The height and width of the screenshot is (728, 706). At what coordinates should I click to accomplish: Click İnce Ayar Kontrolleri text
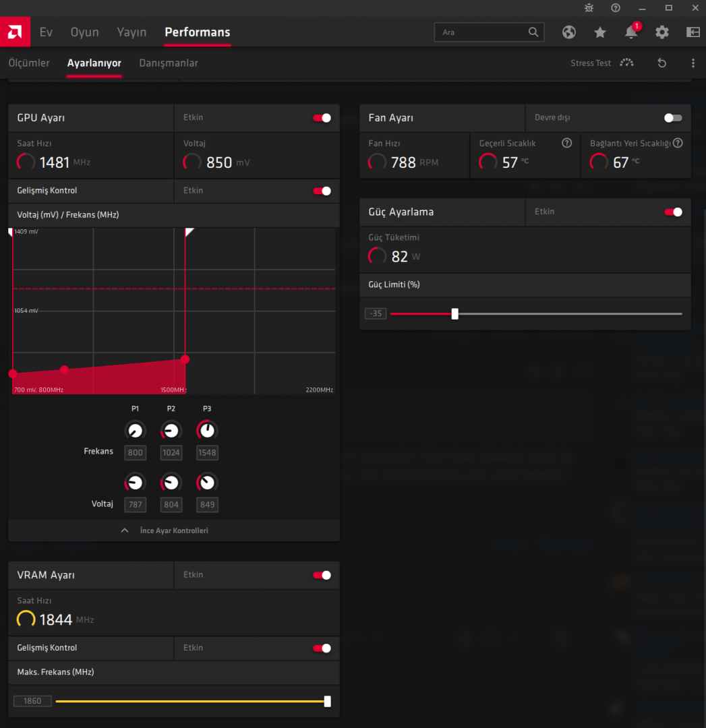(174, 530)
